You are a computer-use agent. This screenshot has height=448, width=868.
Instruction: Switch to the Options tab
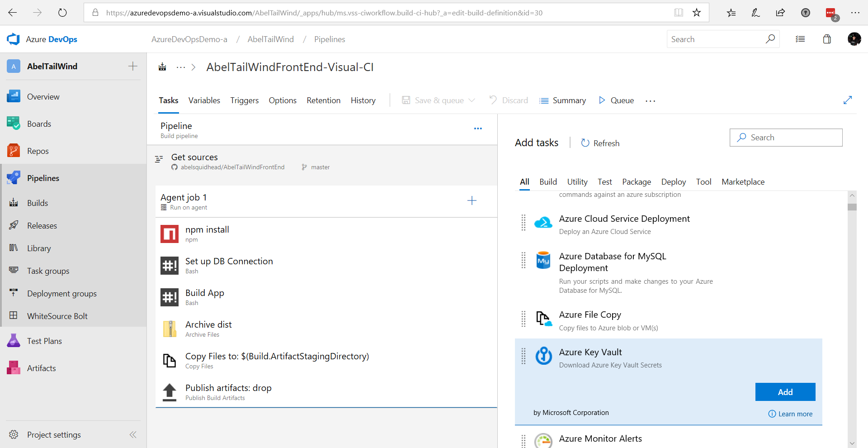[283, 100]
